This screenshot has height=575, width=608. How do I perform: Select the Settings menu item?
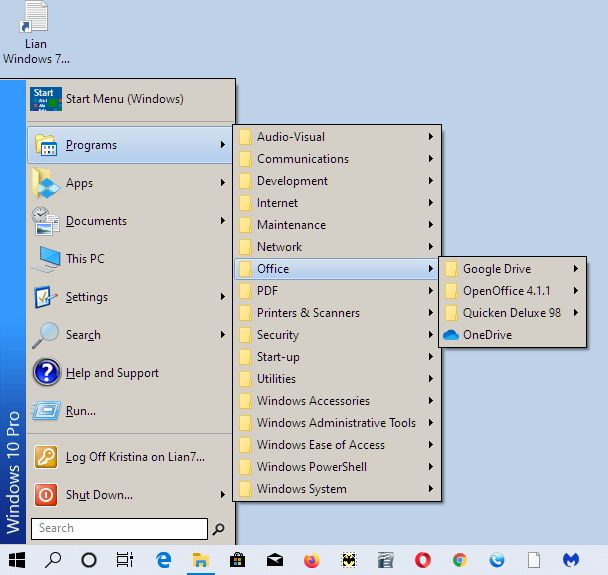(x=87, y=297)
